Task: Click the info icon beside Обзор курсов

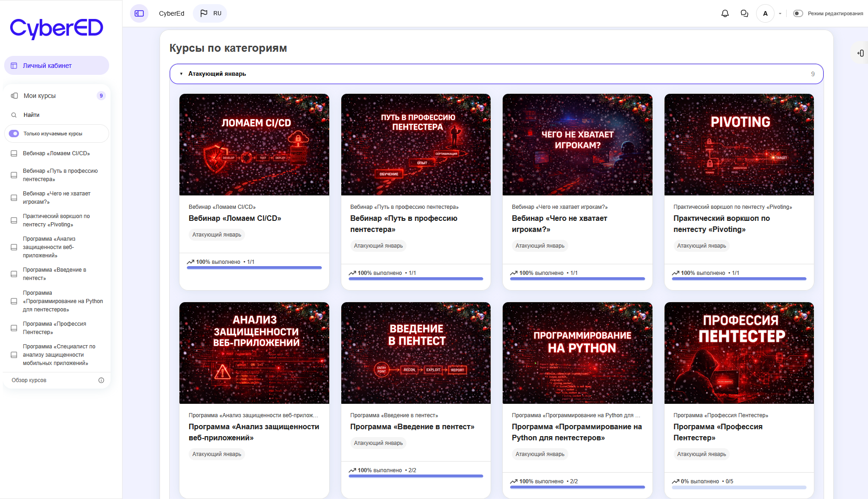Action: (x=101, y=380)
